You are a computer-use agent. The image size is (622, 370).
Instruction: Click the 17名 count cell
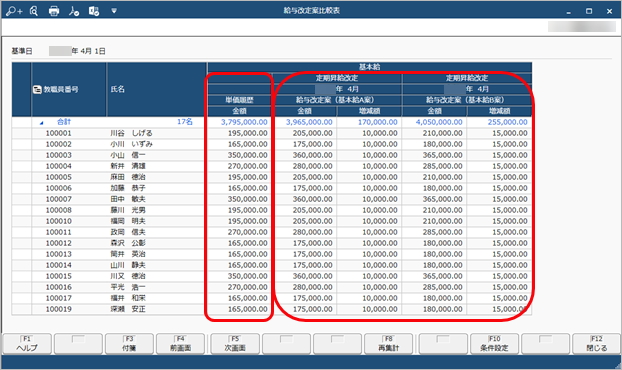pos(185,122)
